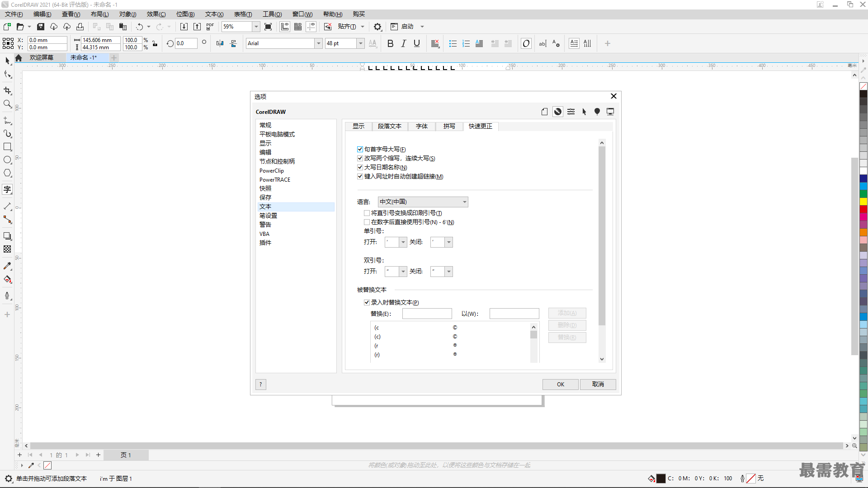This screenshot has height=488, width=868.
Task: Open the 效果 menu
Action: pos(156,14)
